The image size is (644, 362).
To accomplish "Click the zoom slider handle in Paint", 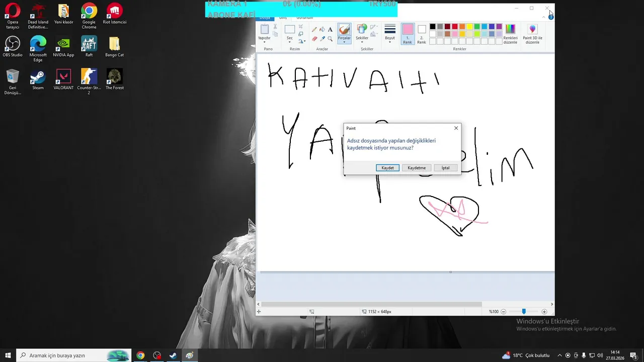I will point(524,312).
